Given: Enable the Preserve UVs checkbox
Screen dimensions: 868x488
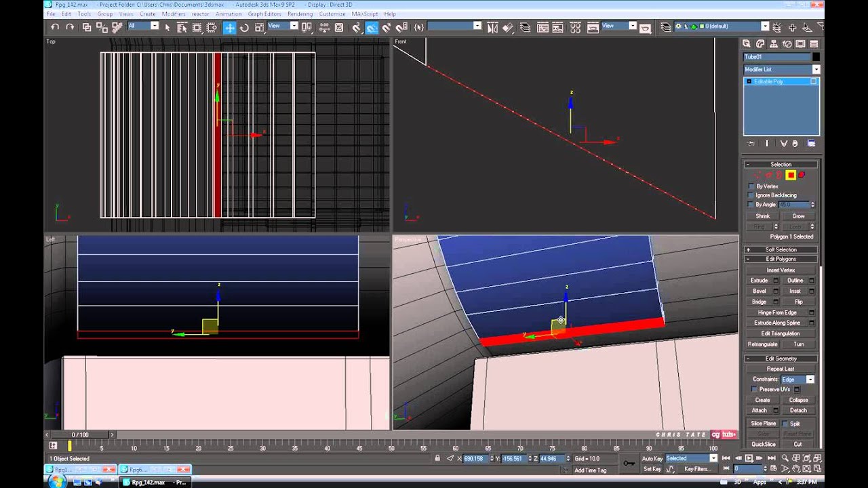Looking at the screenshot, I should click(754, 389).
